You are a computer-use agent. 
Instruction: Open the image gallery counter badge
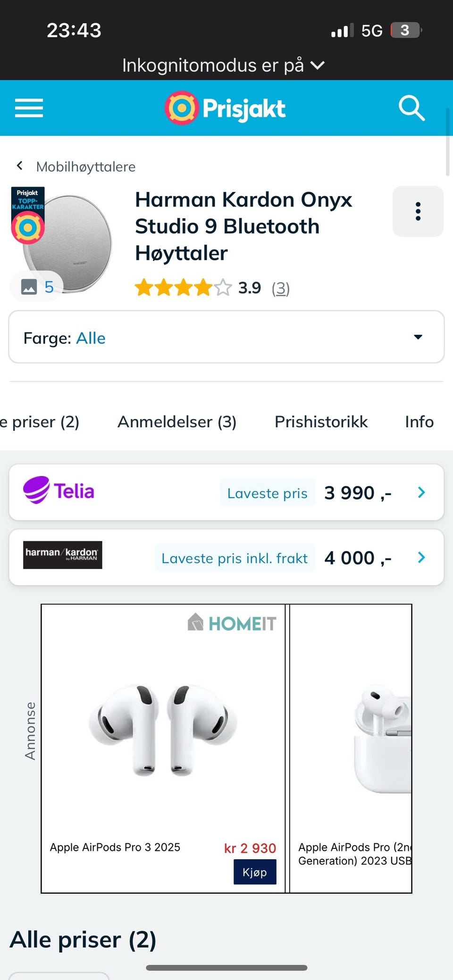pyautogui.click(x=37, y=287)
